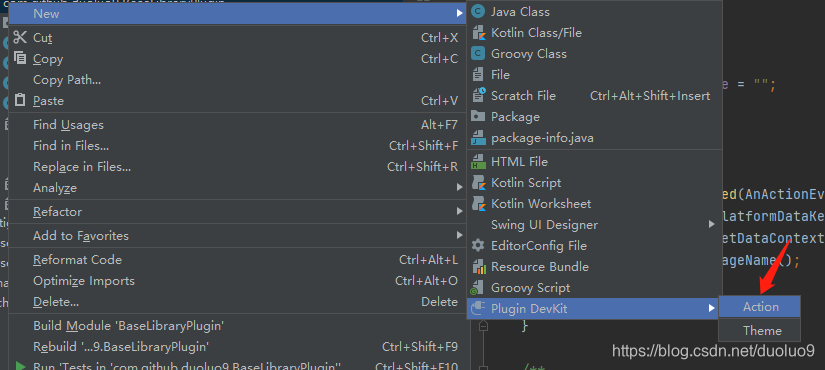
Task: Click the package-info.java icon
Action: (x=478, y=138)
